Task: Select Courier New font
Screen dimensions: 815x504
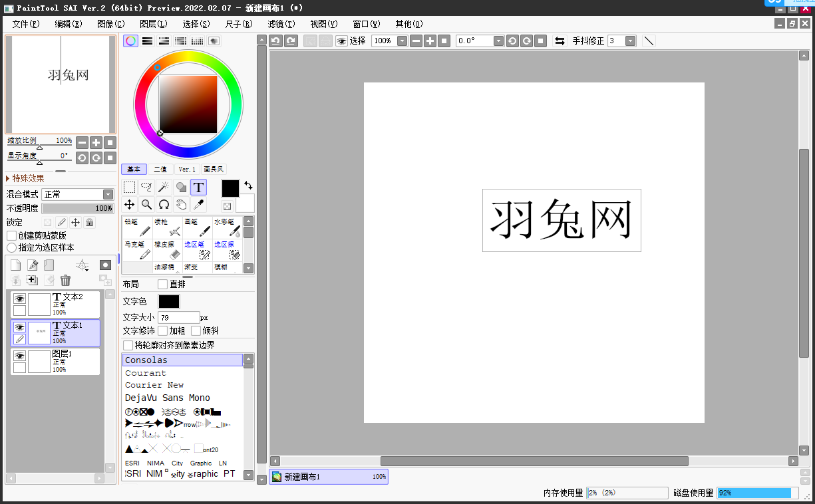Action: click(x=183, y=385)
